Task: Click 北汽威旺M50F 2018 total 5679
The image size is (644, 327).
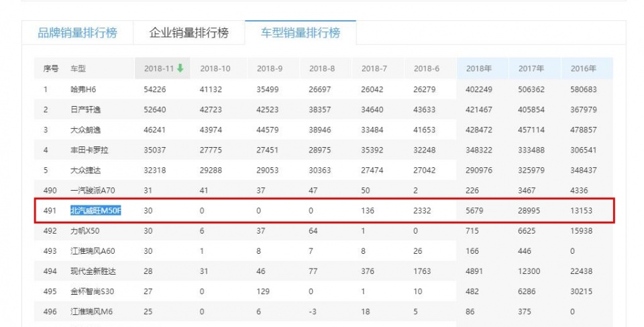Action: tap(474, 211)
